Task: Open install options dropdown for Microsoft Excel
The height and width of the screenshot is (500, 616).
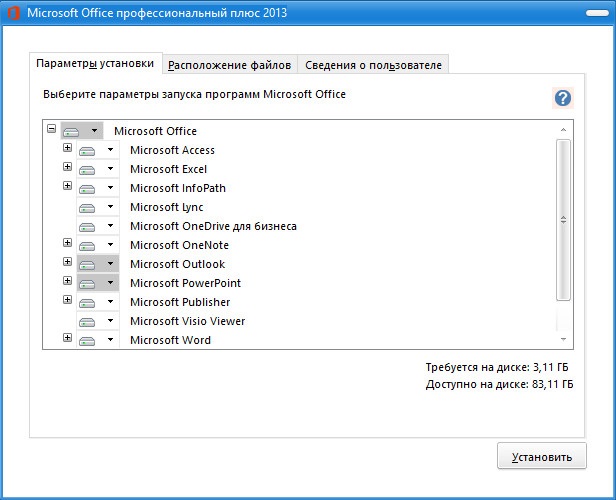Action: pos(110,169)
